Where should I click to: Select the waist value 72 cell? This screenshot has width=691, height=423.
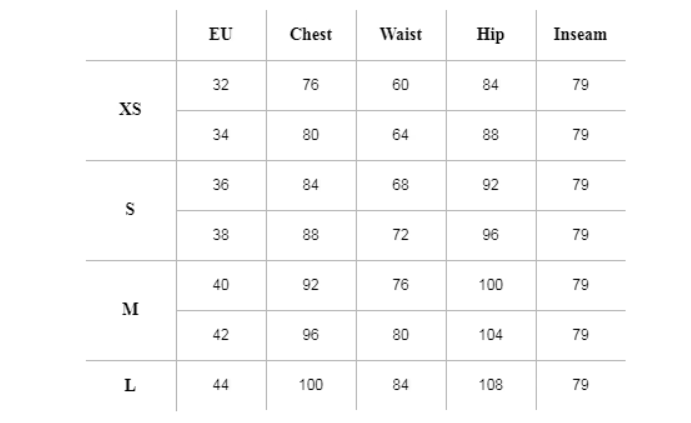(400, 235)
